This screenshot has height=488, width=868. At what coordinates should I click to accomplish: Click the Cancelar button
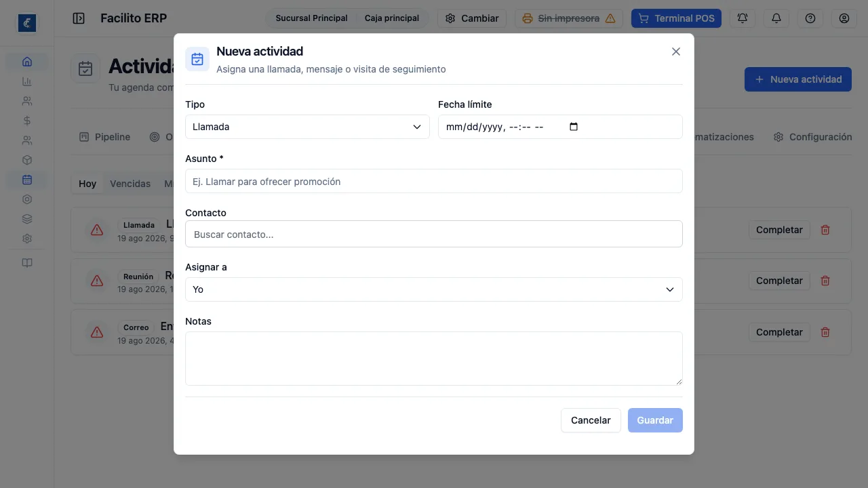tap(591, 420)
